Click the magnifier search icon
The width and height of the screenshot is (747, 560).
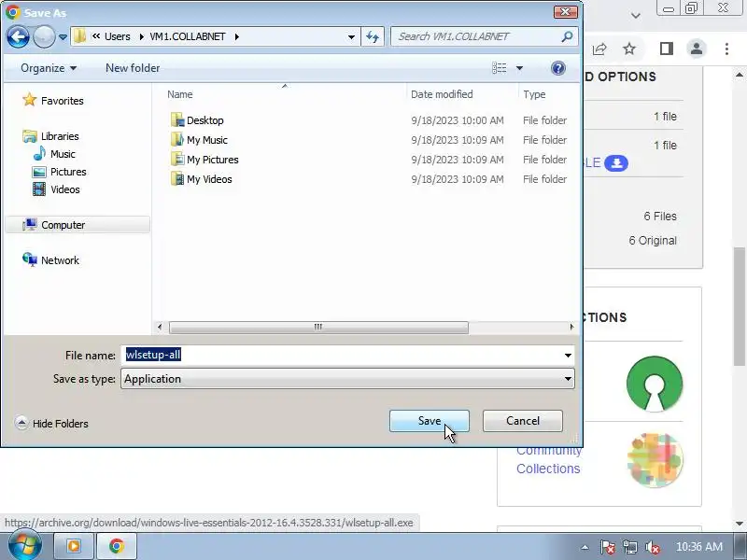pos(567,36)
